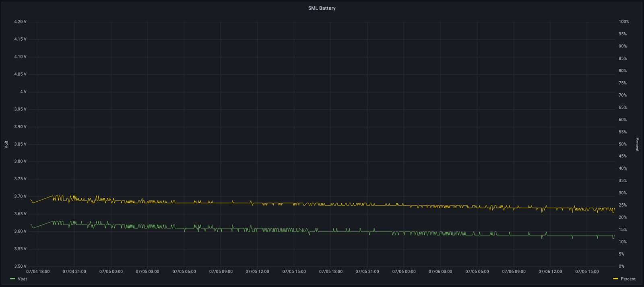Screen dimensions: 644x287
Task: Click the 3.50 V axis label
Action: [x=20, y=266]
